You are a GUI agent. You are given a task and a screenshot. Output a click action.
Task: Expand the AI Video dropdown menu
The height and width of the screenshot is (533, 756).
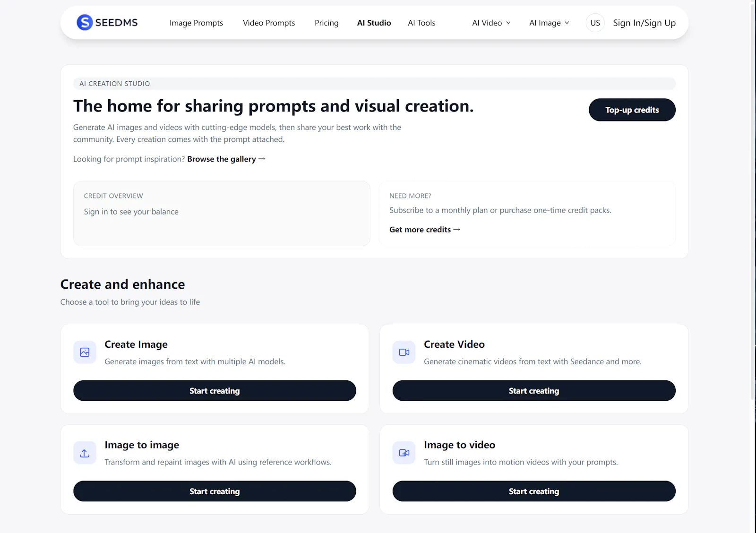(x=491, y=23)
